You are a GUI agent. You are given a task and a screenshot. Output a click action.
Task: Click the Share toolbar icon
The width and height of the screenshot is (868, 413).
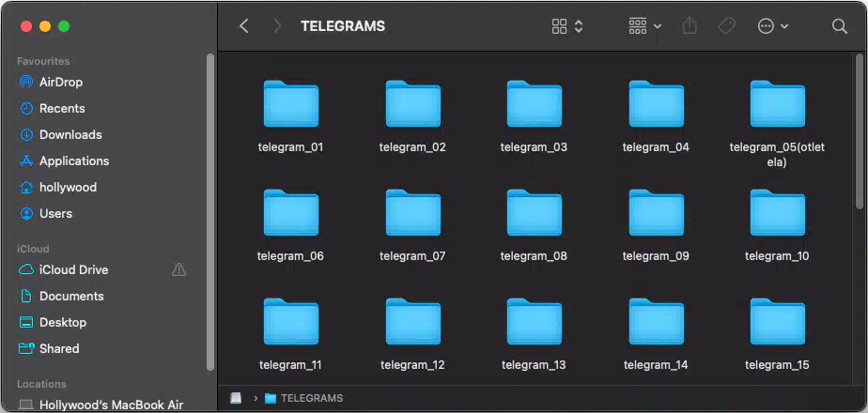[x=690, y=26]
